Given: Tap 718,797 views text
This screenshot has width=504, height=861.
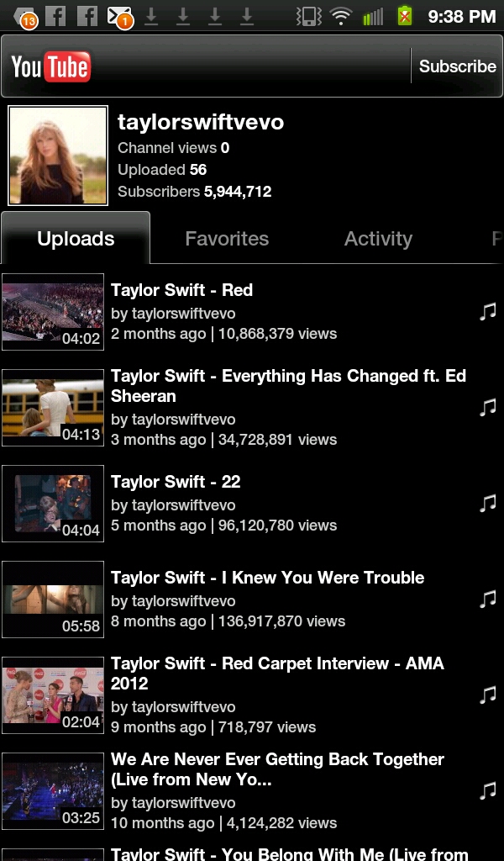Looking at the screenshot, I should click(x=267, y=727).
